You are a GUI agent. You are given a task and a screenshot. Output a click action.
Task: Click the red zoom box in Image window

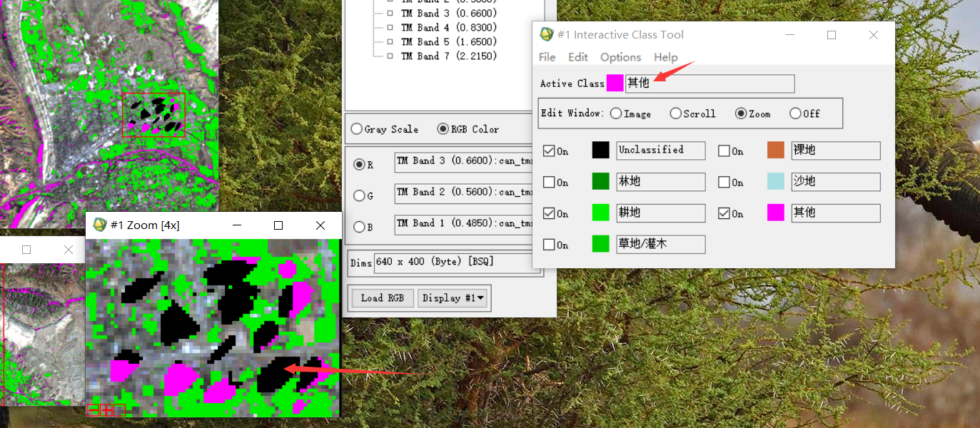pyautogui.click(x=153, y=115)
